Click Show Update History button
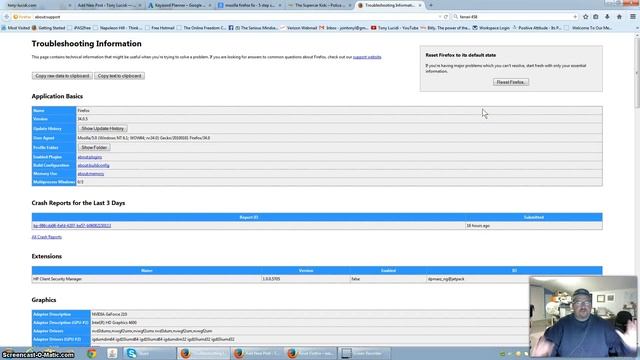 click(102, 129)
